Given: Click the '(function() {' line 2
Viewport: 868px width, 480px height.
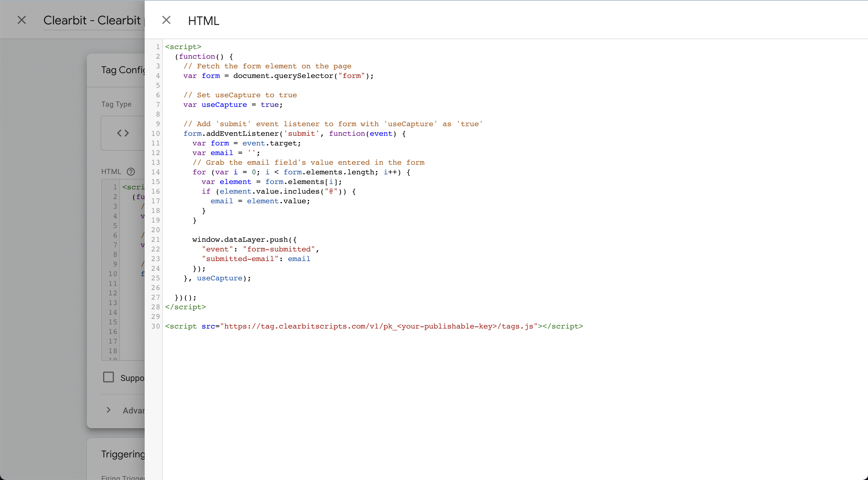Looking at the screenshot, I should pyautogui.click(x=204, y=57).
